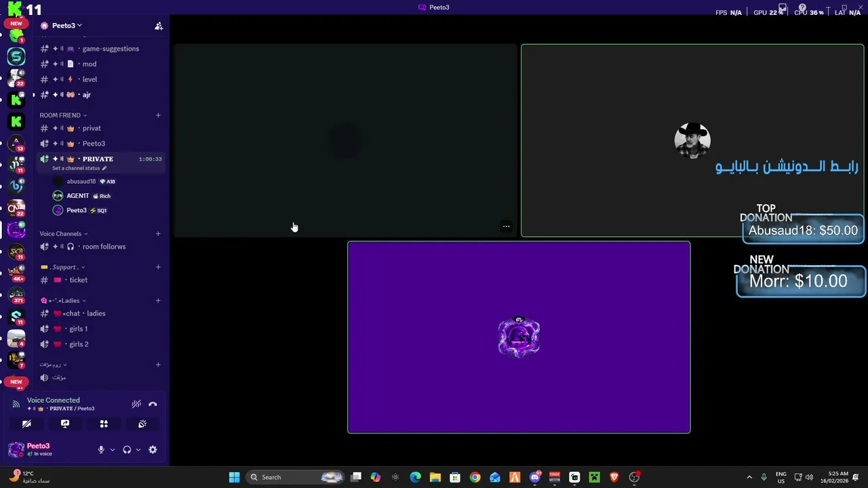The width and height of the screenshot is (868, 488).
Task: Open more options on dark video tile
Action: pyautogui.click(x=506, y=226)
